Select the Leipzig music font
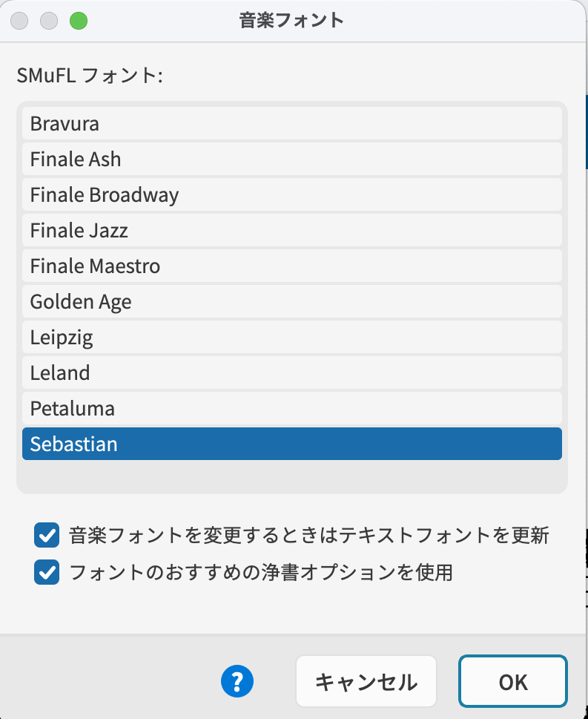Image resolution: width=588 pixels, height=719 pixels. coord(291,337)
